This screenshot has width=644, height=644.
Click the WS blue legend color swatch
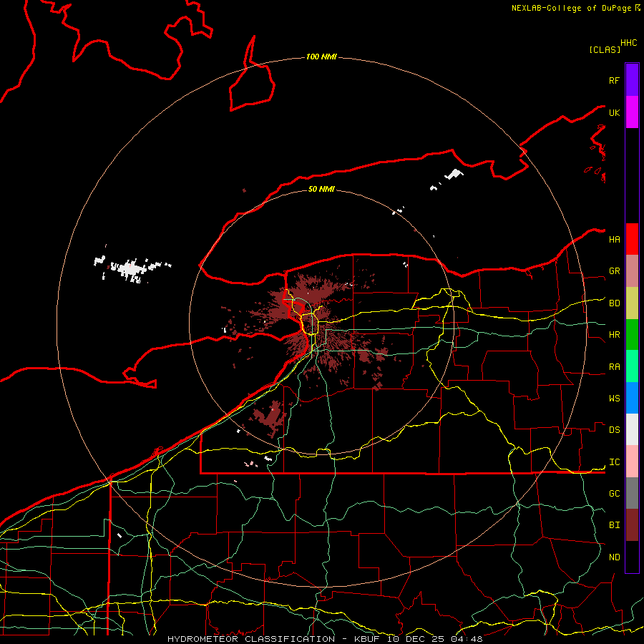(x=632, y=398)
